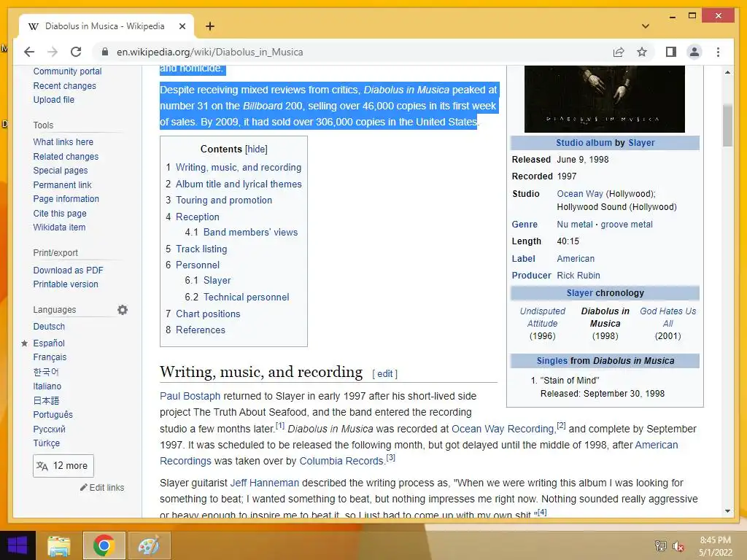
Task: View site information via the lock icon
Action: click(x=105, y=52)
